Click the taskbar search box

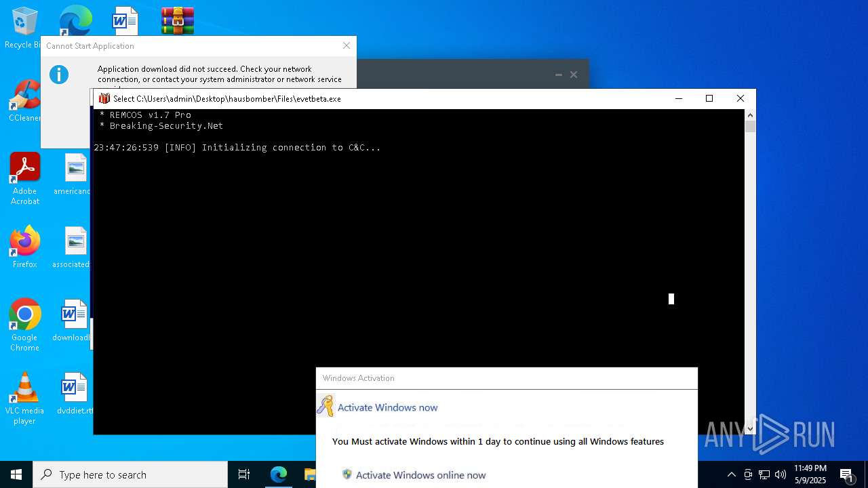(130, 474)
